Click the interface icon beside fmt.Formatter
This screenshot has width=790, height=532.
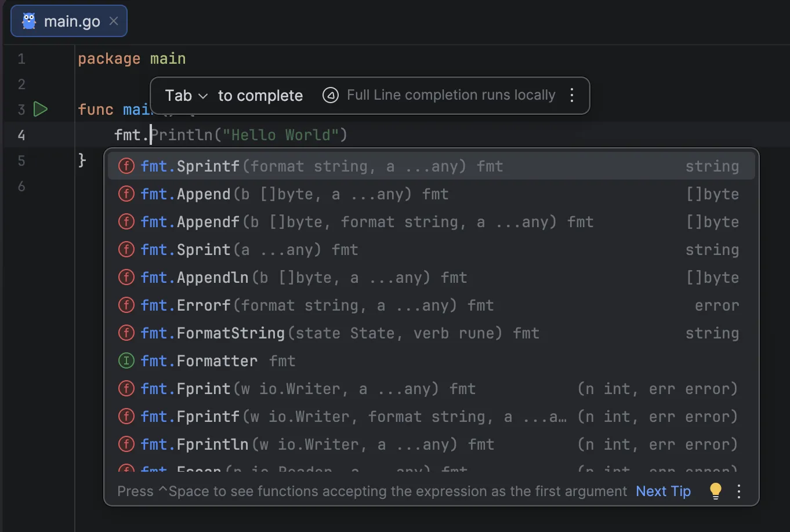126,361
